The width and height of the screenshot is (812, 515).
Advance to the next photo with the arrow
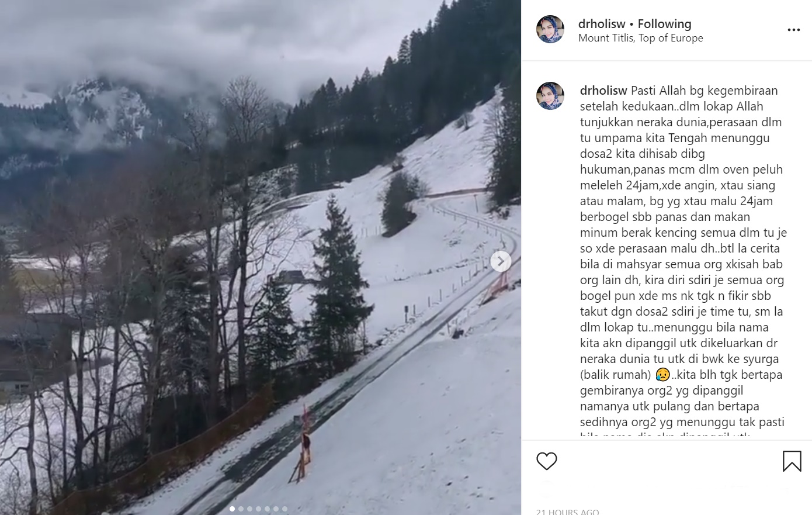(501, 261)
